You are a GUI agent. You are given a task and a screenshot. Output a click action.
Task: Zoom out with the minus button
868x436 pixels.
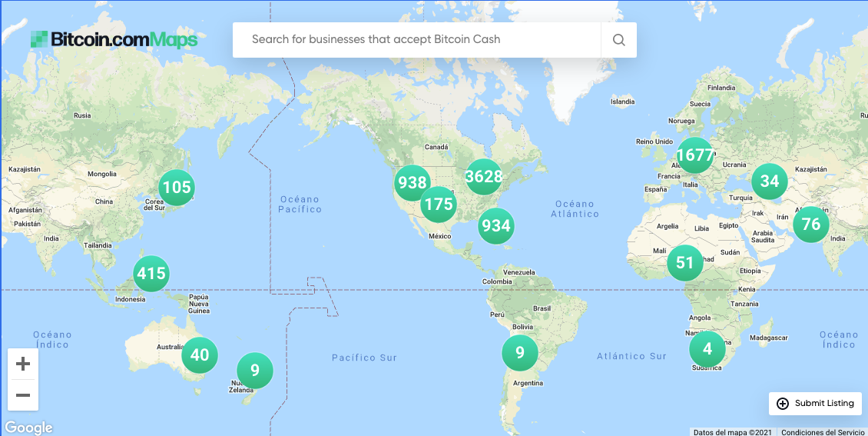[x=23, y=395]
